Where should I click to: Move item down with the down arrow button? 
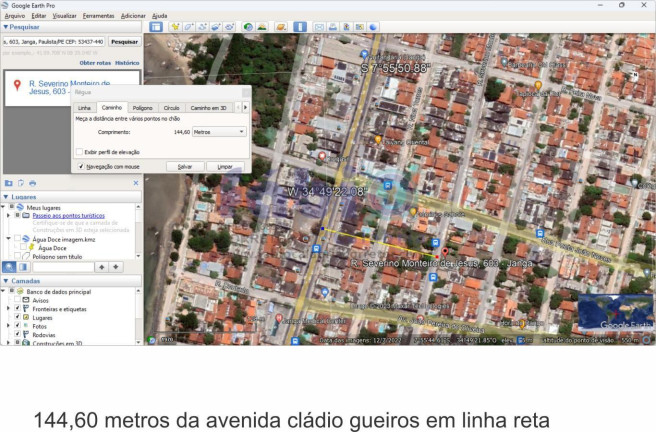pyautogui.click(x=116, y=267)
